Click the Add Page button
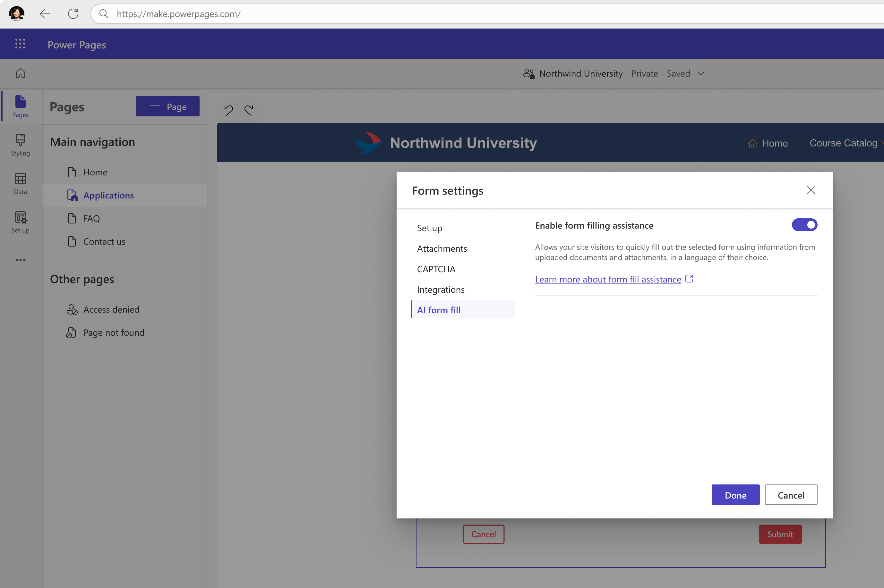Viewport: 884px width, 588px height. click(x=167, y=106)
